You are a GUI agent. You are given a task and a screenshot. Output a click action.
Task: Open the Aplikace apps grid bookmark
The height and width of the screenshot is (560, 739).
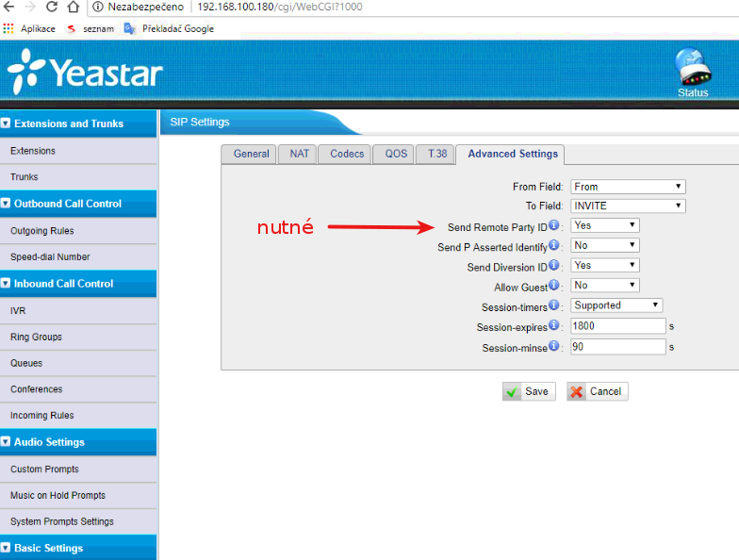pyautogui.click(x=30, y=28)
